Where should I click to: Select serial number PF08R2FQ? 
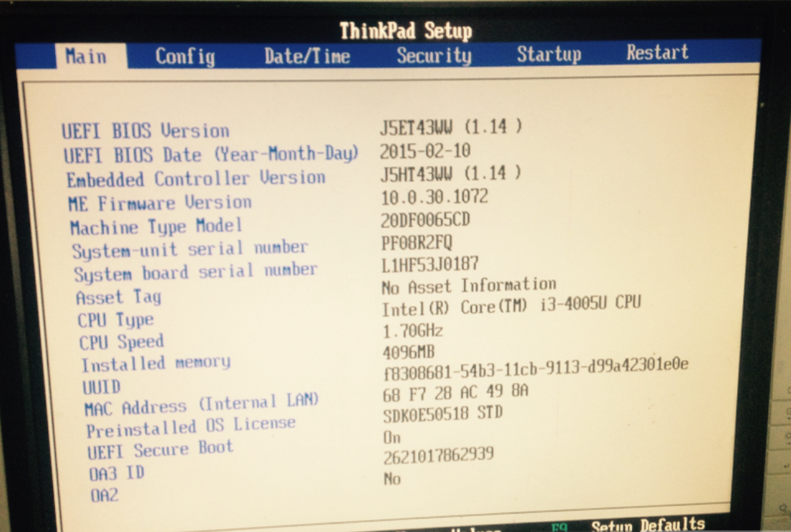pos(417,243)
